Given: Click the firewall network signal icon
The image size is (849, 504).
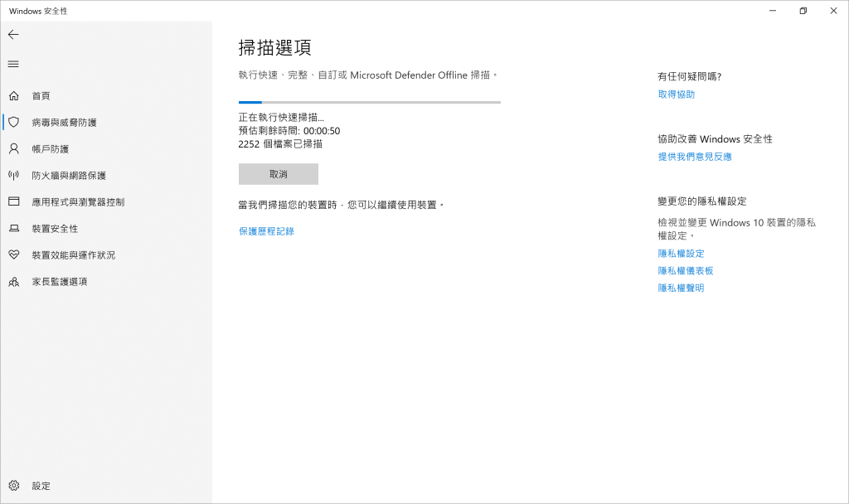Looking at the screenshot, I should [13, 176].
